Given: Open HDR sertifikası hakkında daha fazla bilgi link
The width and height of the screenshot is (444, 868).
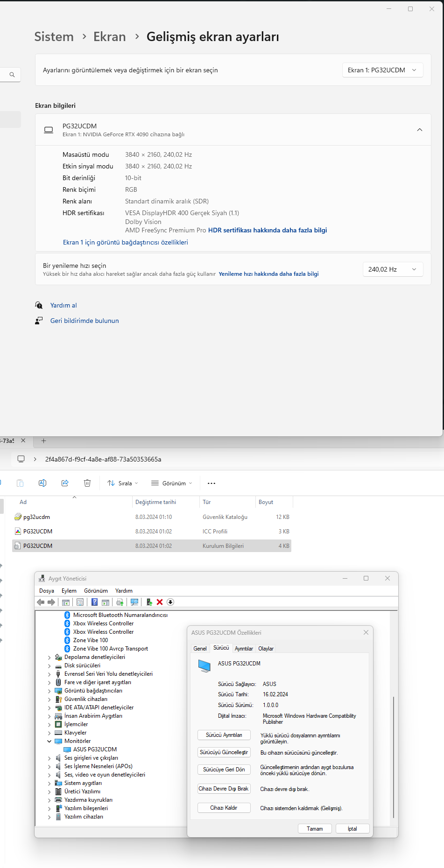Looking at the screenshot, I should (x=268, y=230).
